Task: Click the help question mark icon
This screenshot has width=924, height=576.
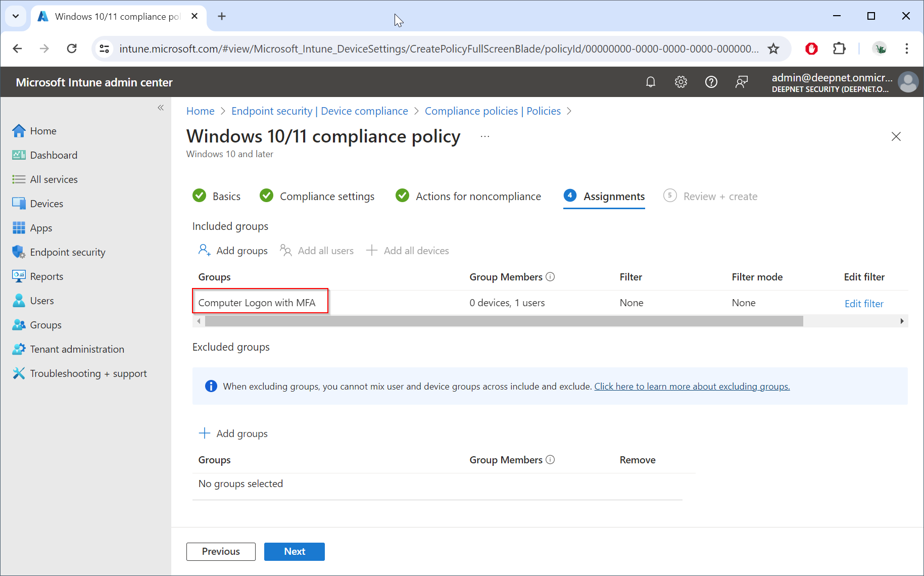Action: point(711,82)
